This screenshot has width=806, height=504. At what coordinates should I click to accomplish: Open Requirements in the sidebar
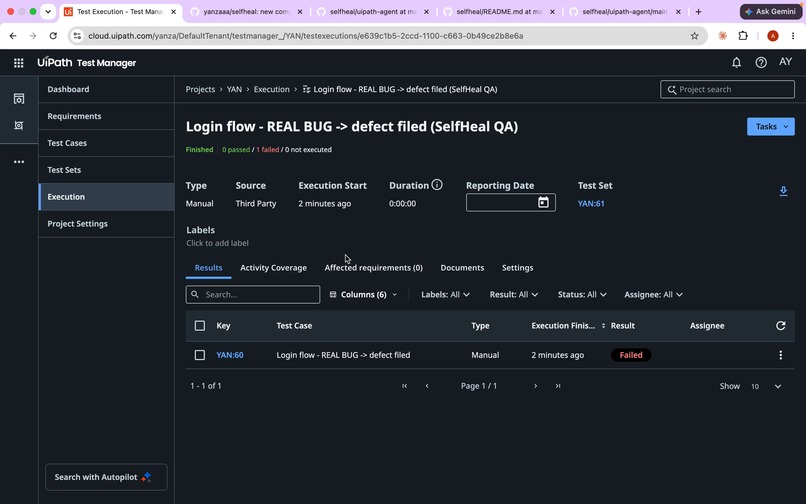click(106, 116)
